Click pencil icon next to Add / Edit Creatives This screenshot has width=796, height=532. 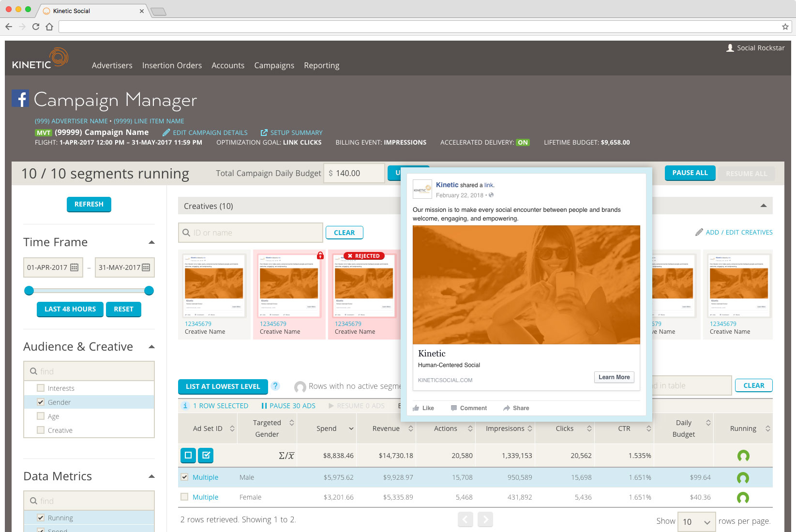coord(699,232)
